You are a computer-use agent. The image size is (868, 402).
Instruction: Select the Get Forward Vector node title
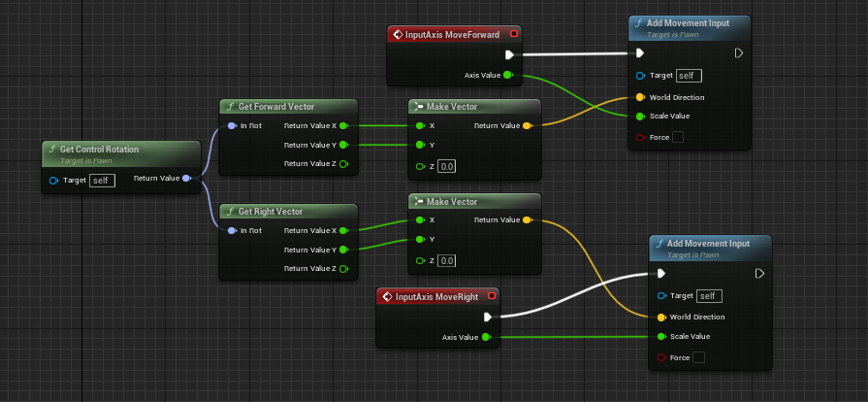click(276, 107)
